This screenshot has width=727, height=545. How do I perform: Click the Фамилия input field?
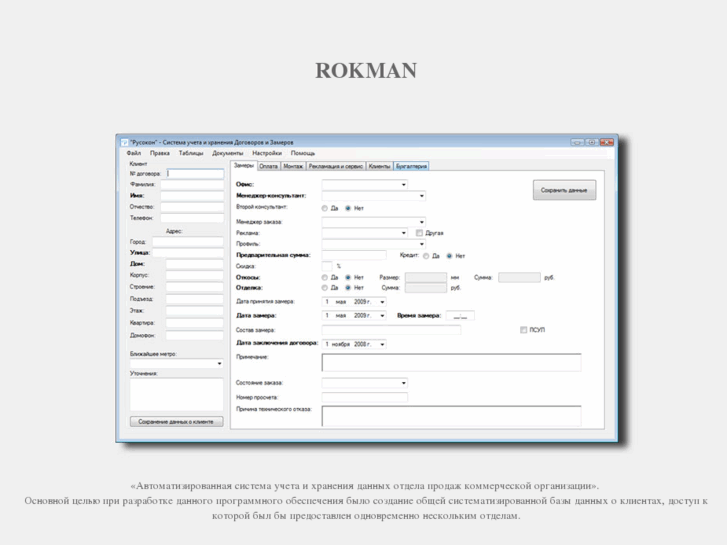192,185
